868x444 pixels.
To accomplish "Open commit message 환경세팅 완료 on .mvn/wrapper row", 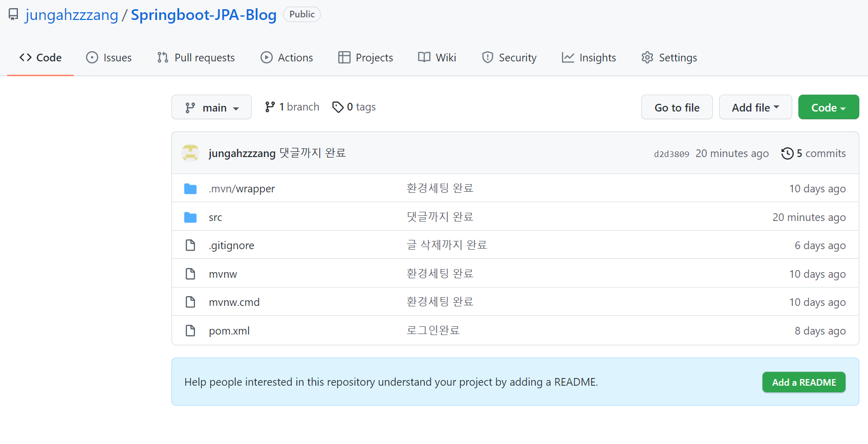I will pos(440,188).
